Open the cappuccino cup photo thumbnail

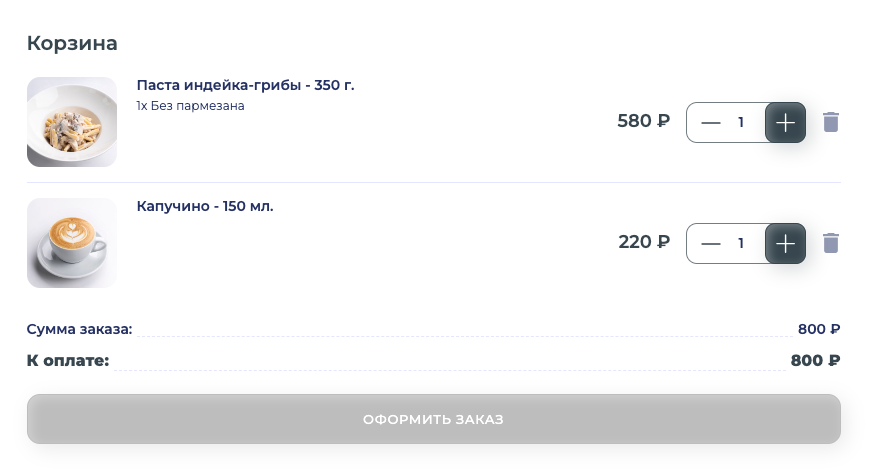72,243
